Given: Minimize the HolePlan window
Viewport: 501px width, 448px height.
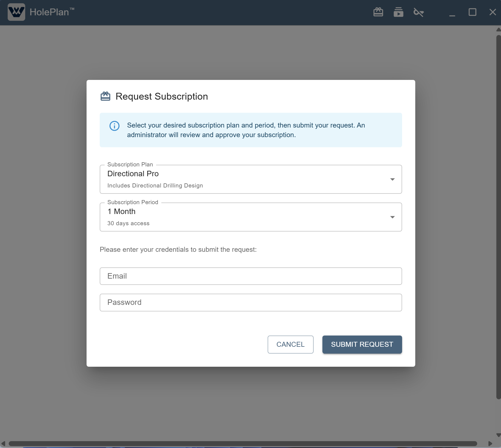Looking at the screenshot, I should (x=452, y=13).
